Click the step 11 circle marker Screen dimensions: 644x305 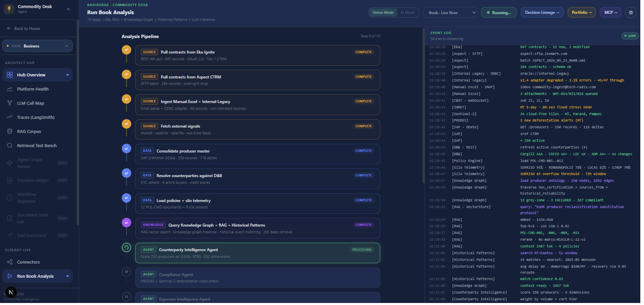127,297
